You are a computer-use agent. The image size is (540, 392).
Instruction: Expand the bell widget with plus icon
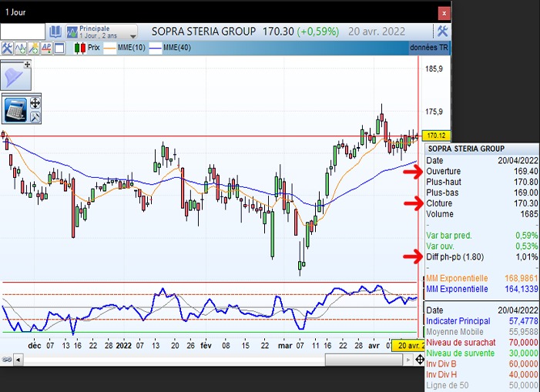point(27,65)
